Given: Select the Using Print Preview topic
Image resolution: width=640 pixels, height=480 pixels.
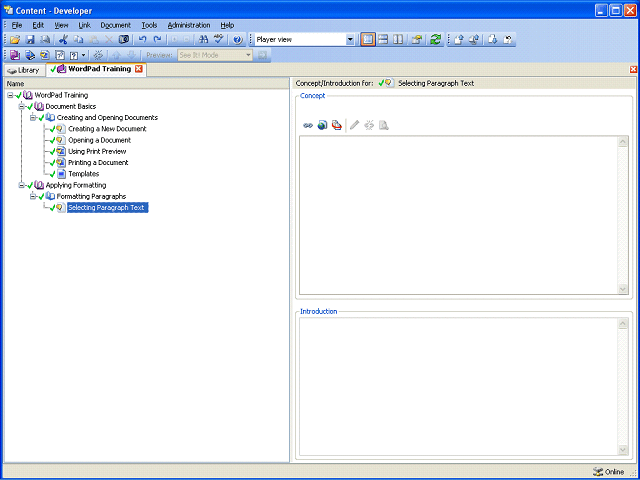Looking at the screenshot, I should tap(97, 151).
